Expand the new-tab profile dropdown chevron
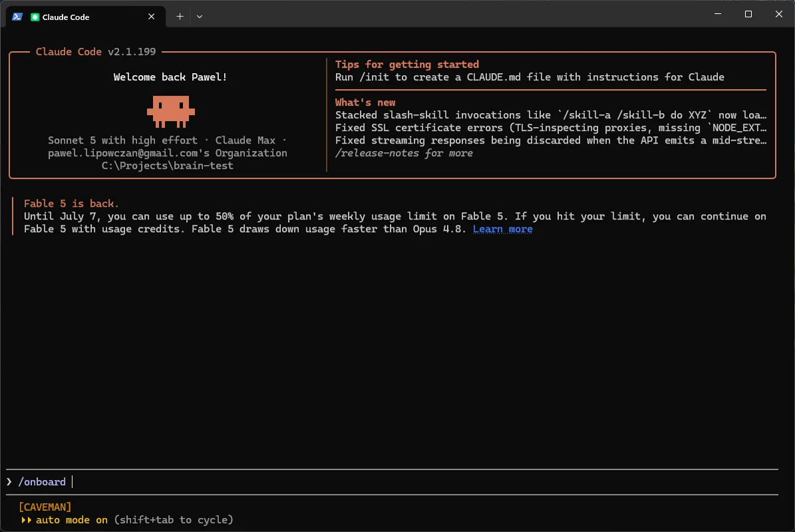The image size is (795, 532). (200, 17)
